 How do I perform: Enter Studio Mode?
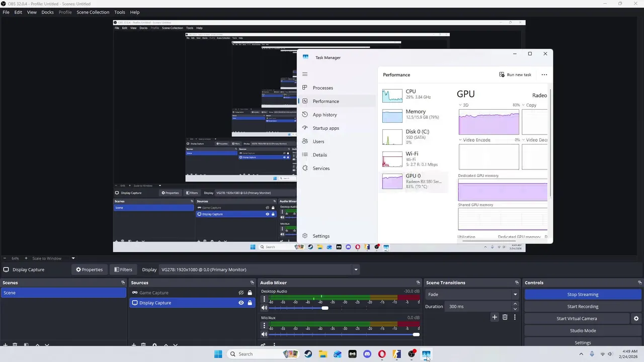[583, 331]
